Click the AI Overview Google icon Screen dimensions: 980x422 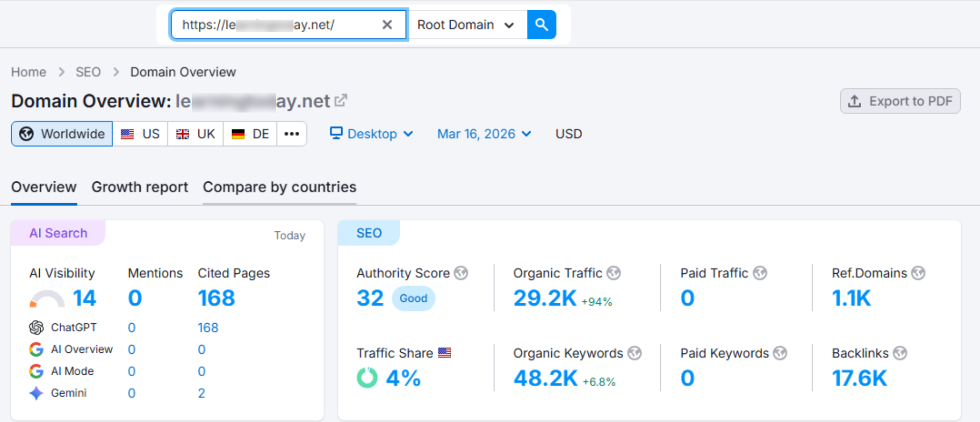(x=35, y=349)
